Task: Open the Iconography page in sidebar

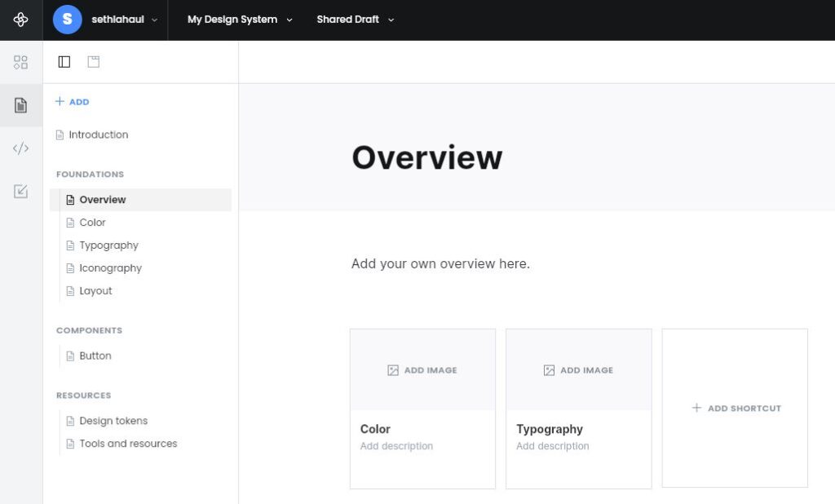Action: (110, 268)
